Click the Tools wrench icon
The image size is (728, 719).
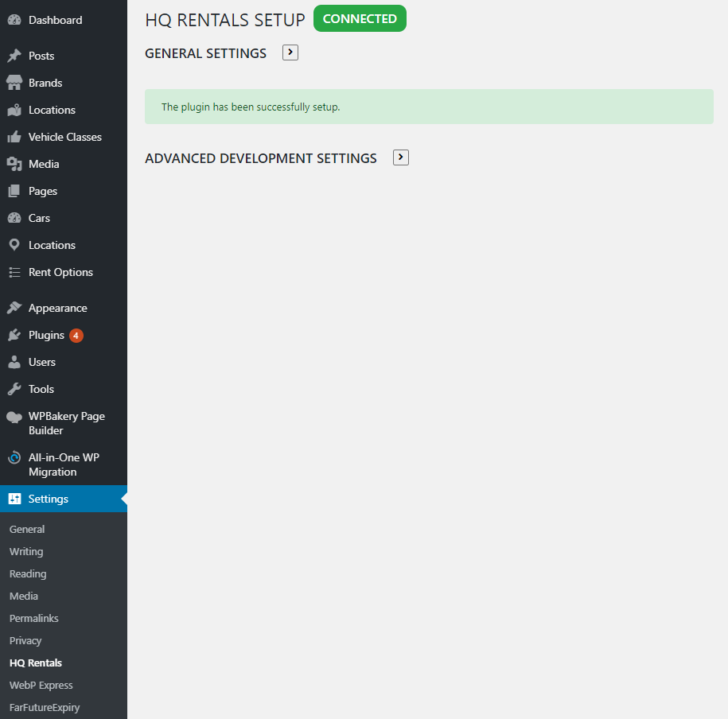tap(14, 389)
